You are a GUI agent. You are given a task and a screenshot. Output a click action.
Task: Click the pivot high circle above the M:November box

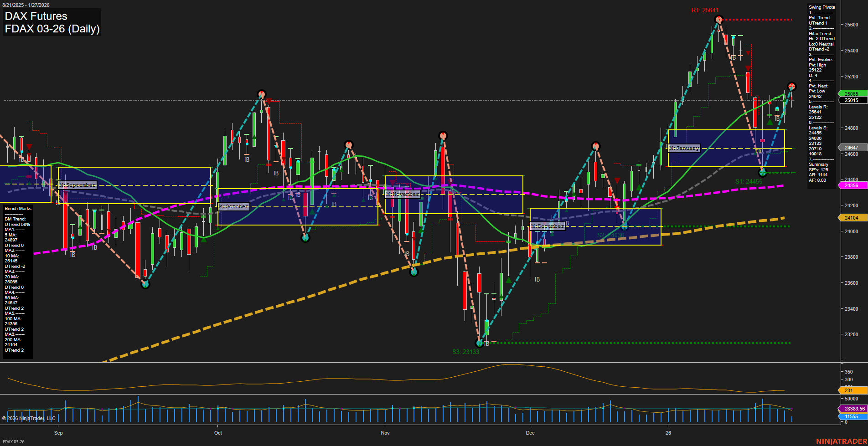coord(443,135)
